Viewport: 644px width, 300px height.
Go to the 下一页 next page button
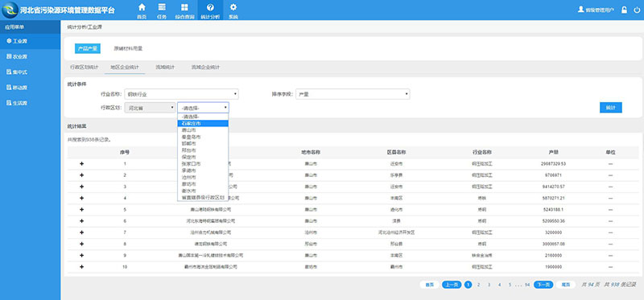pos(543,285)
